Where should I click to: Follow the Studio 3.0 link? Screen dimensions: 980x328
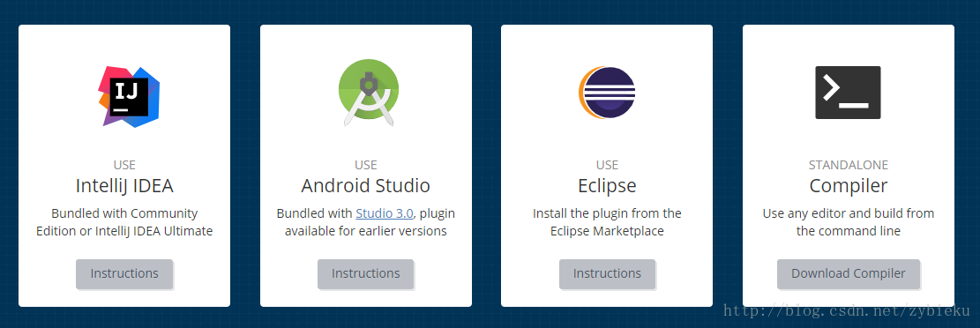click(385, 213)
